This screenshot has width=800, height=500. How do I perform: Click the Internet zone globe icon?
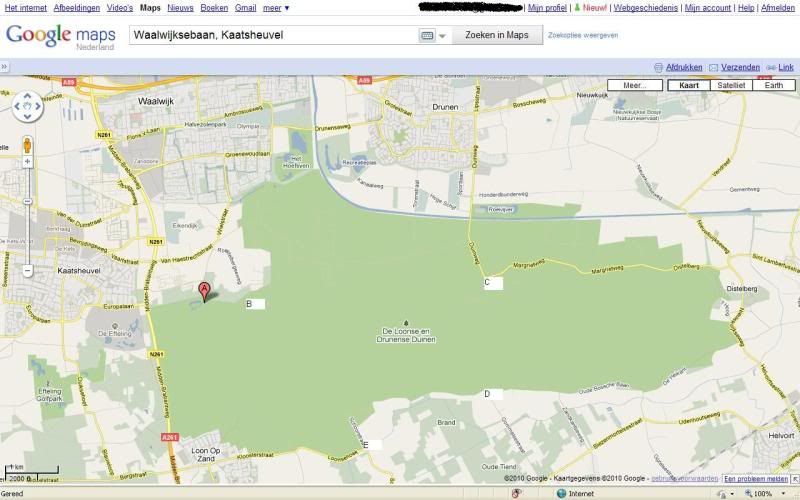pyautogui.click(x=561, y=493)
